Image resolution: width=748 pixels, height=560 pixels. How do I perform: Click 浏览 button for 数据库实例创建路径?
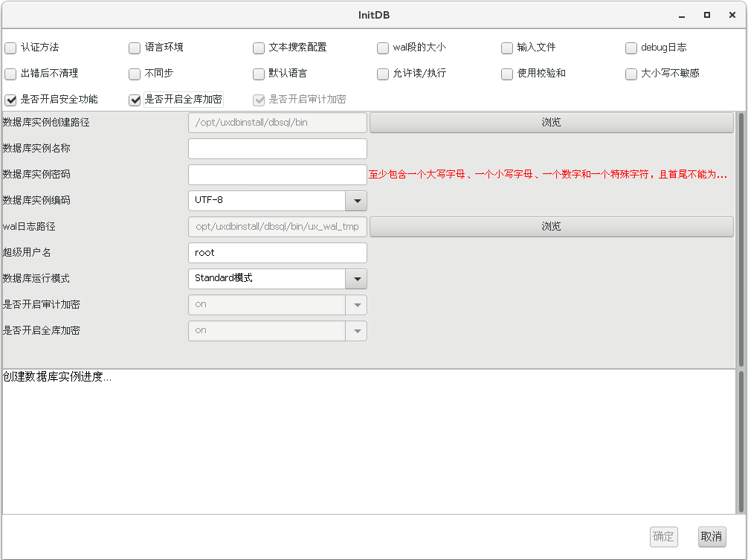[x=551, y=123]
